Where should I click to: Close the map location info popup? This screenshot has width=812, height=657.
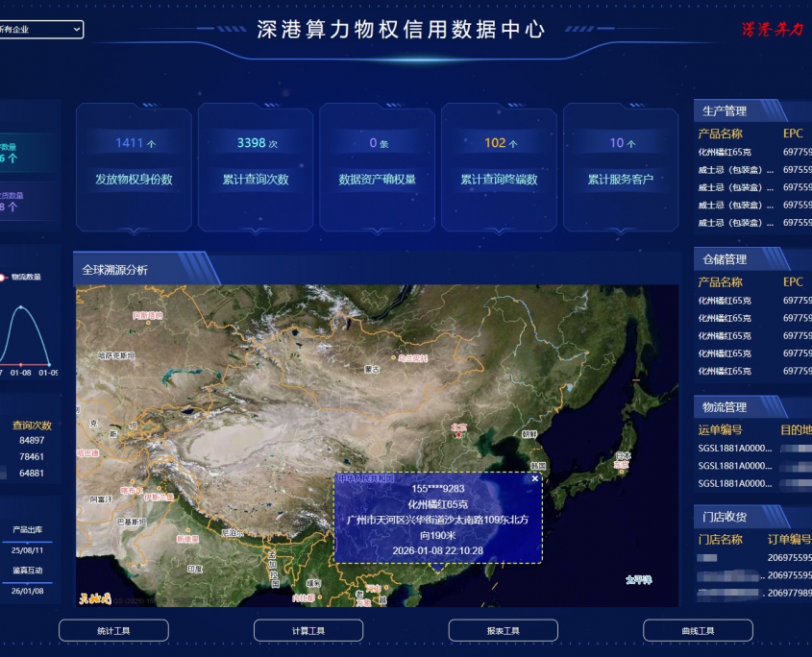pos(535,478)
